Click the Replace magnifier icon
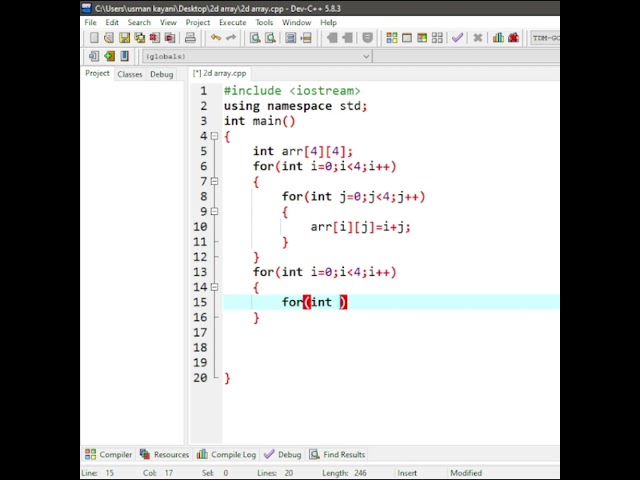Screen dimensions: 640x480 pos(270,38)
